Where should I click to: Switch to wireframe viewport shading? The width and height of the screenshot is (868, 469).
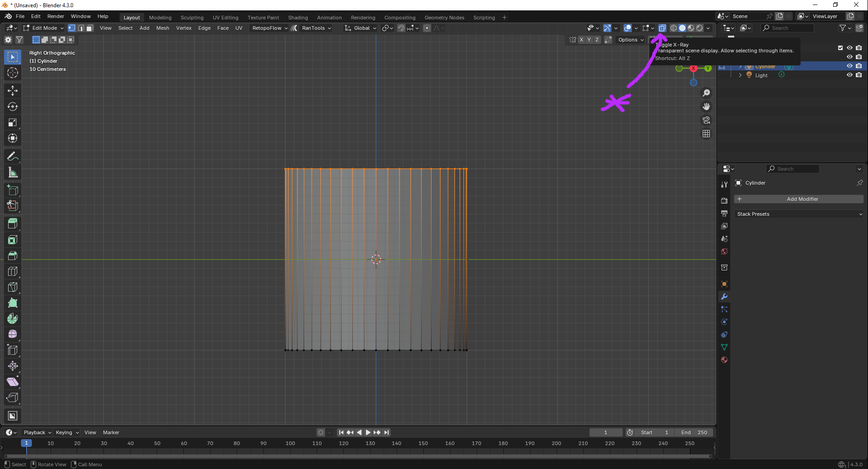click(674, 28)
